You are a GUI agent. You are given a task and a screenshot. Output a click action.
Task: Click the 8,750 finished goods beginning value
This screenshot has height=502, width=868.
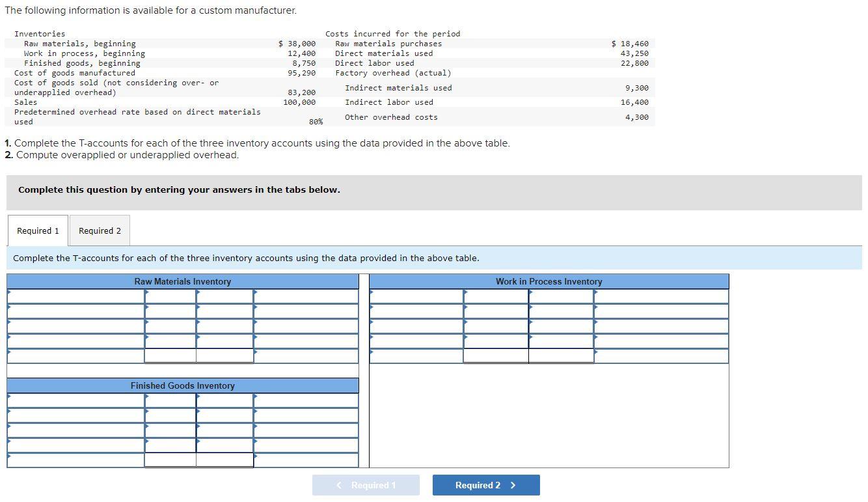point(304,63)
